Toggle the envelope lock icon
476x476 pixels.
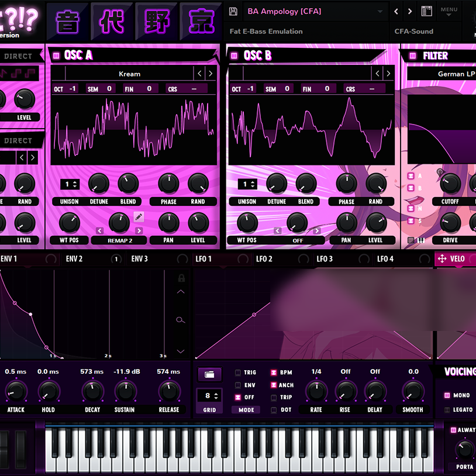coord(181,278)
